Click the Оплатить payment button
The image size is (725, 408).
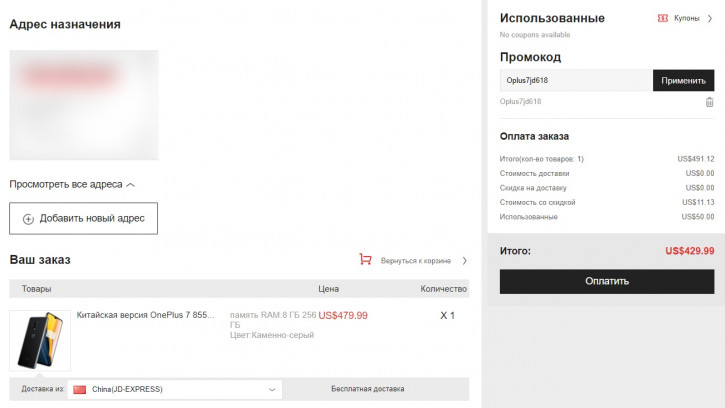tap(607, 281)
